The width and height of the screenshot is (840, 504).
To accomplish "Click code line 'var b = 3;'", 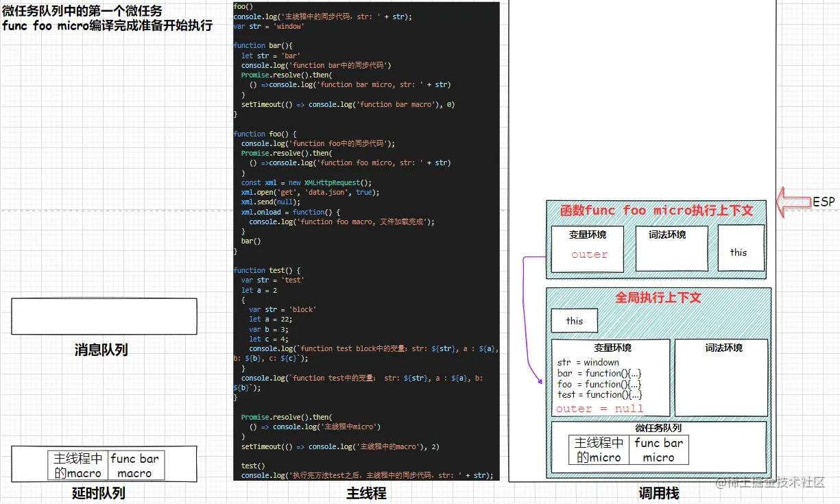I will (269, 329).
